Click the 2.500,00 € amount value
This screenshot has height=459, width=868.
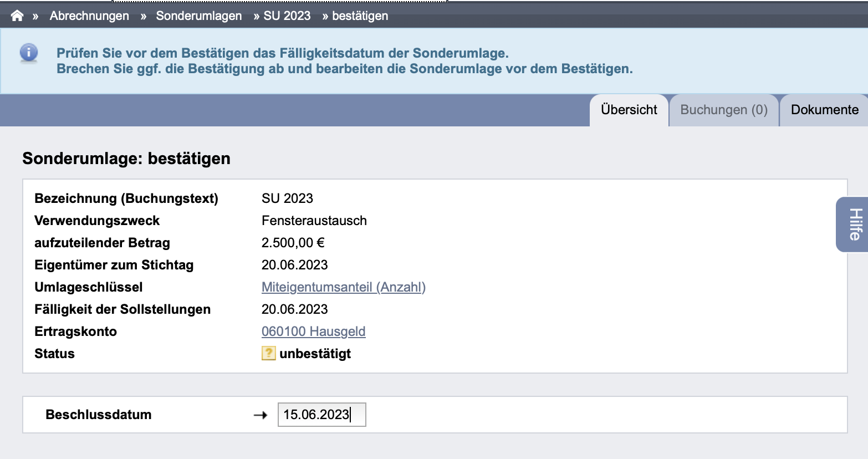click(x=293, y=243)
